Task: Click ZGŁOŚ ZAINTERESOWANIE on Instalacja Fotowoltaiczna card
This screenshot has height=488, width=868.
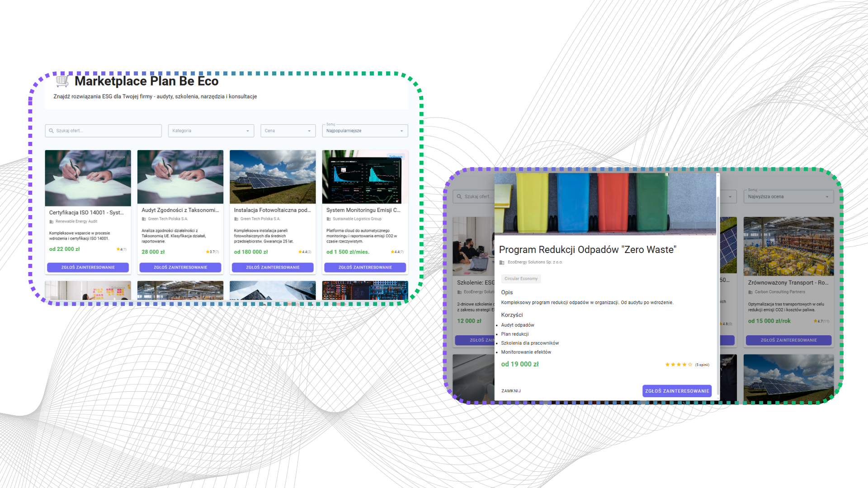Action: (x=273, y=267)
